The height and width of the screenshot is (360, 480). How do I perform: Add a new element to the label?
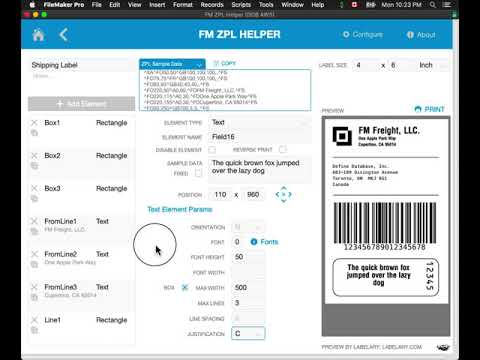[x=82, y=104]
